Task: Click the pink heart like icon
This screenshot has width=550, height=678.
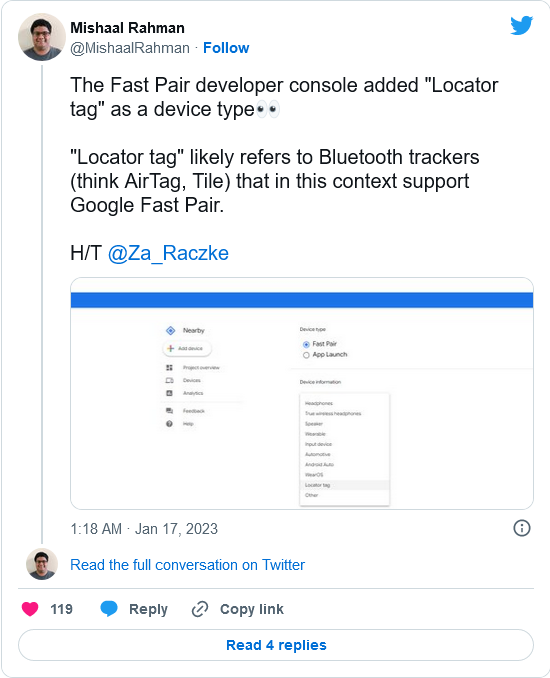Action: [30, 609]
